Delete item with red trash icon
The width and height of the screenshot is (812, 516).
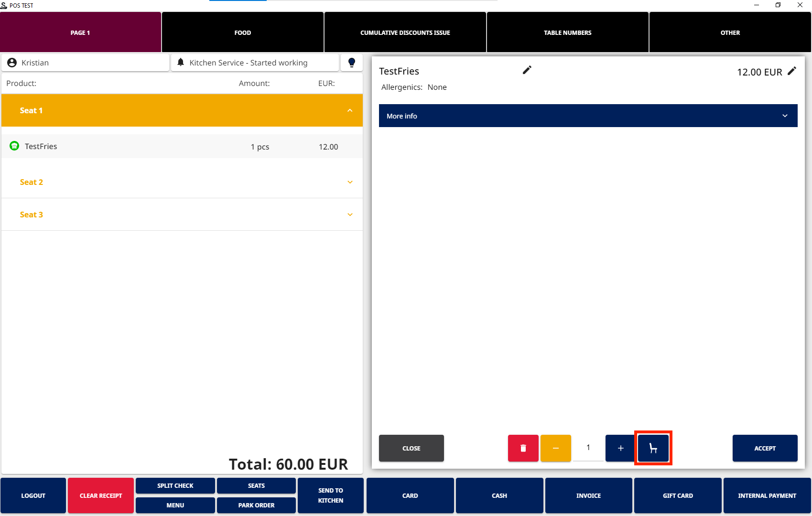523,448
